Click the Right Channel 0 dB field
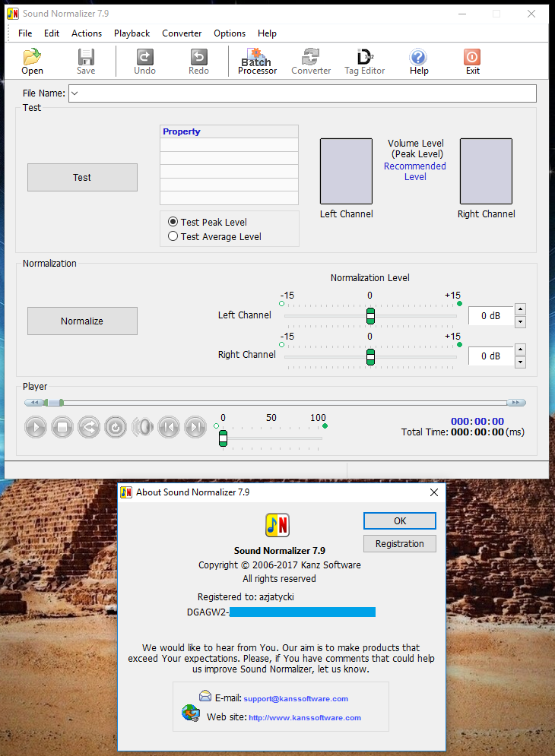555x756 pixels. [491, 356]
